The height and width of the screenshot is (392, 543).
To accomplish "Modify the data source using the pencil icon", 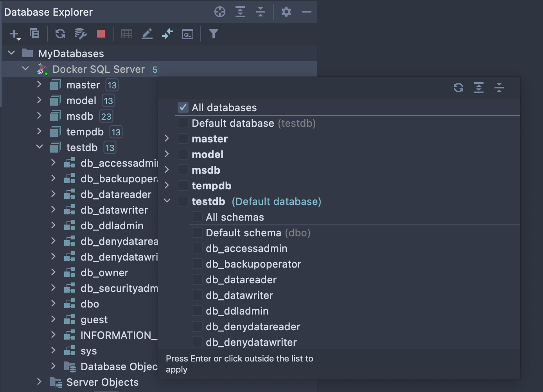I will pos(147,34).
